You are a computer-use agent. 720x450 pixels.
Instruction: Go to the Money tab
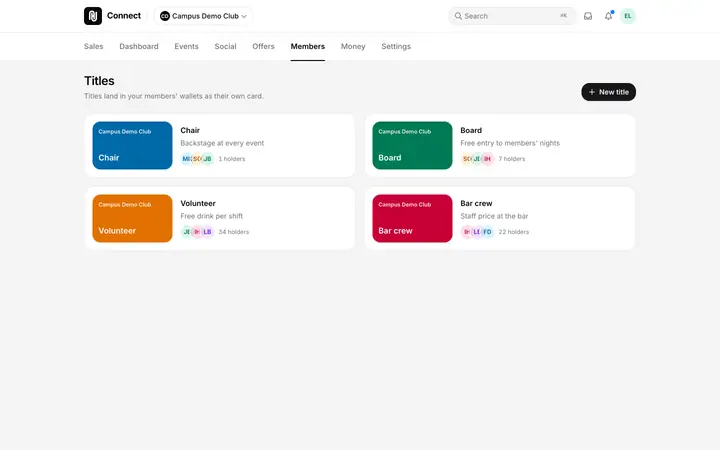353,46
